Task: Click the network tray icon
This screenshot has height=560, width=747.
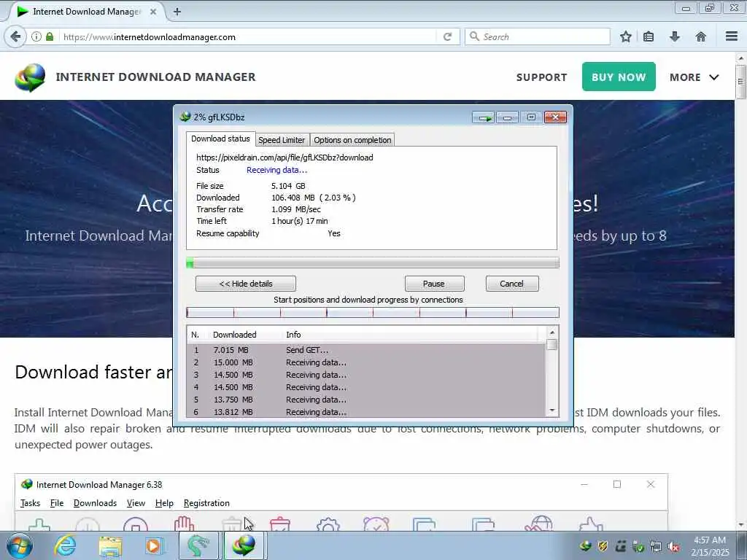Action: tap(656, 547)
